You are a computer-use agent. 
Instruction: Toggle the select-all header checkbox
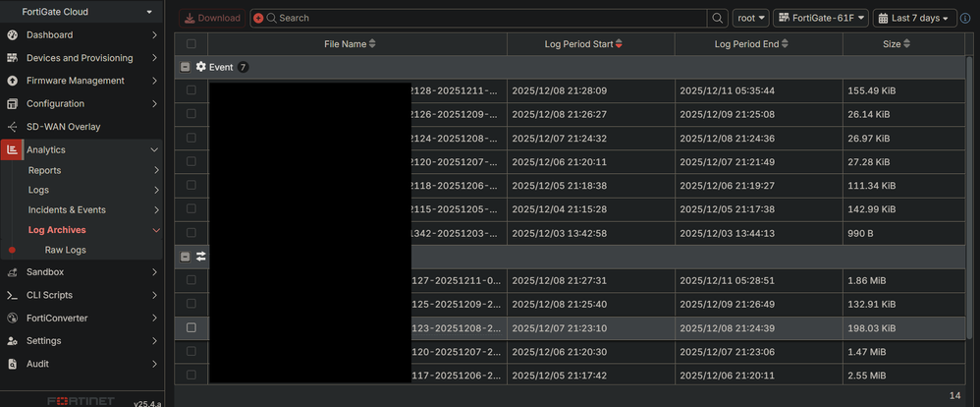191,44
